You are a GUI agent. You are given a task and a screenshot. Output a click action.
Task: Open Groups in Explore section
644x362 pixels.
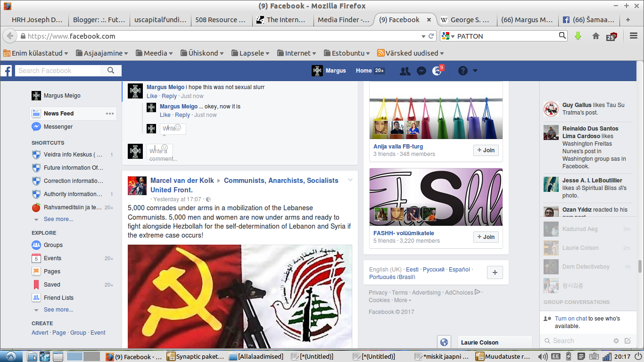pyautogui.click(x=53, y=245)
